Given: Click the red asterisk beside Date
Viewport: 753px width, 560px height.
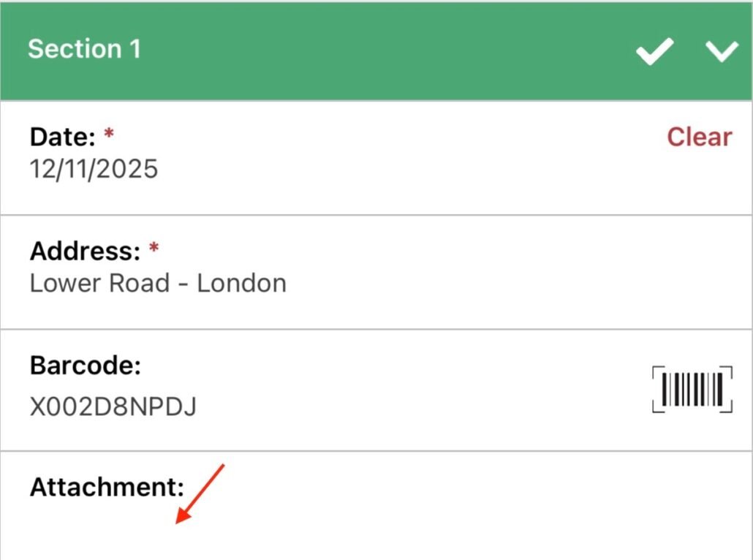Looking at the screenshot, I should pyautogui.click(x=110, y=135).
